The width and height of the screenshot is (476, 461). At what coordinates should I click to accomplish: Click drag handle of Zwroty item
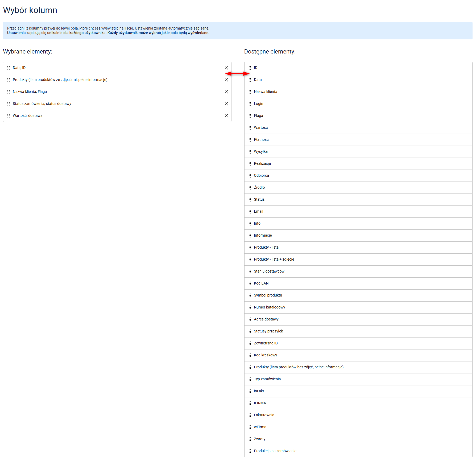point(250,439)
